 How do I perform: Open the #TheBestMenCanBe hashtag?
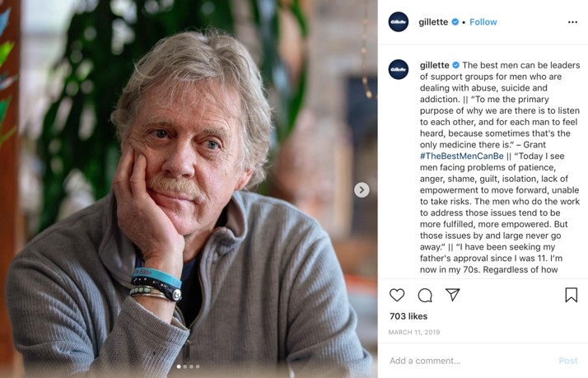[x=462, y=156]
